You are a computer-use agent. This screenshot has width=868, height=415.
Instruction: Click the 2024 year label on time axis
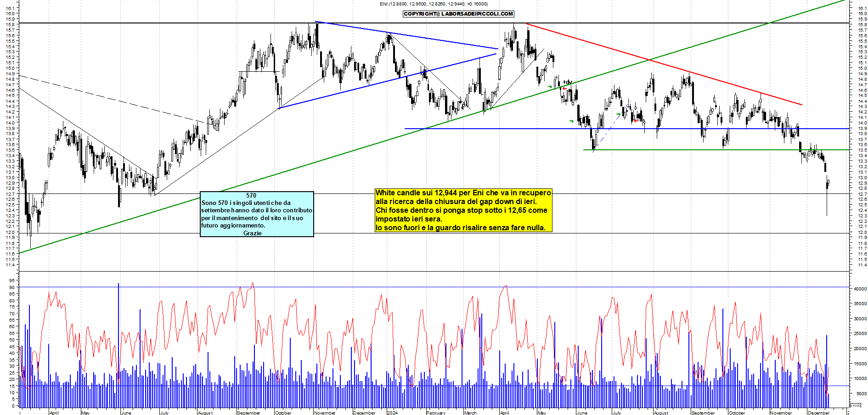392,413
